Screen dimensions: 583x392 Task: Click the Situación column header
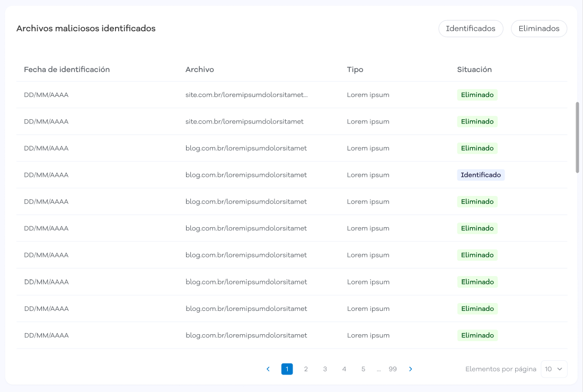pyautogui.click(x=474, y=69)
